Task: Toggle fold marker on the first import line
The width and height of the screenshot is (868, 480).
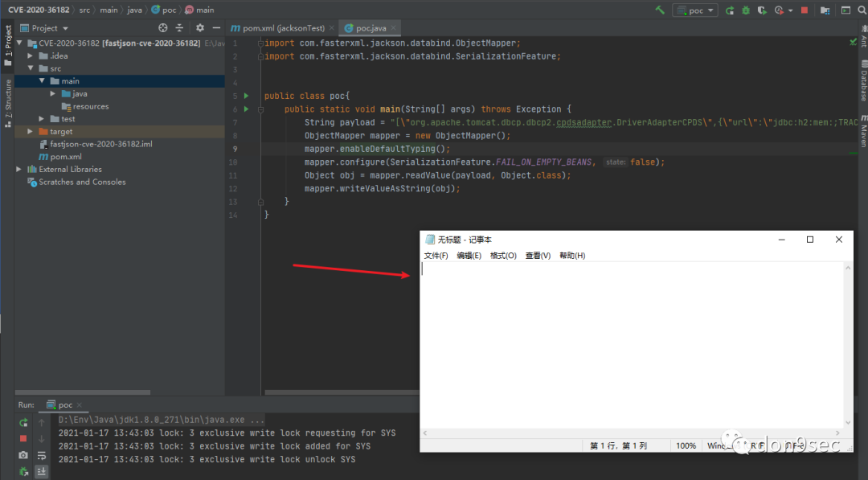Action: [x=260, y=43]
